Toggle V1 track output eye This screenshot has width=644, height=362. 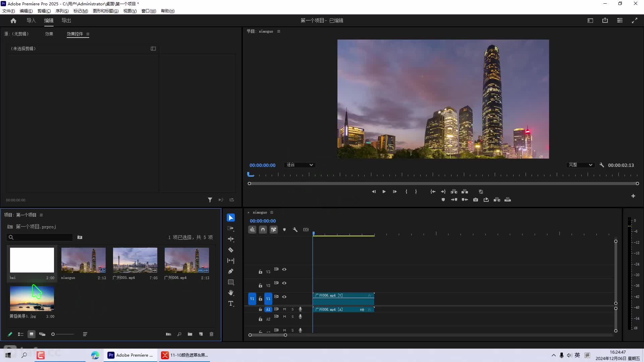[x=284, y=297]
